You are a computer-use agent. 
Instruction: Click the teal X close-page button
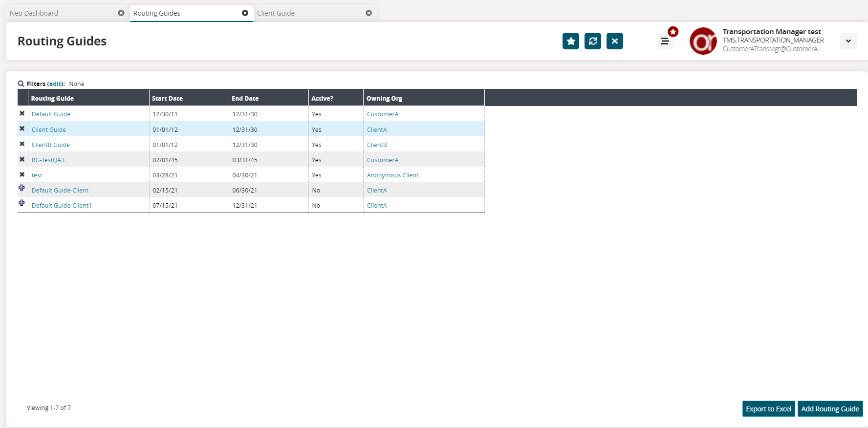point(614,41)
